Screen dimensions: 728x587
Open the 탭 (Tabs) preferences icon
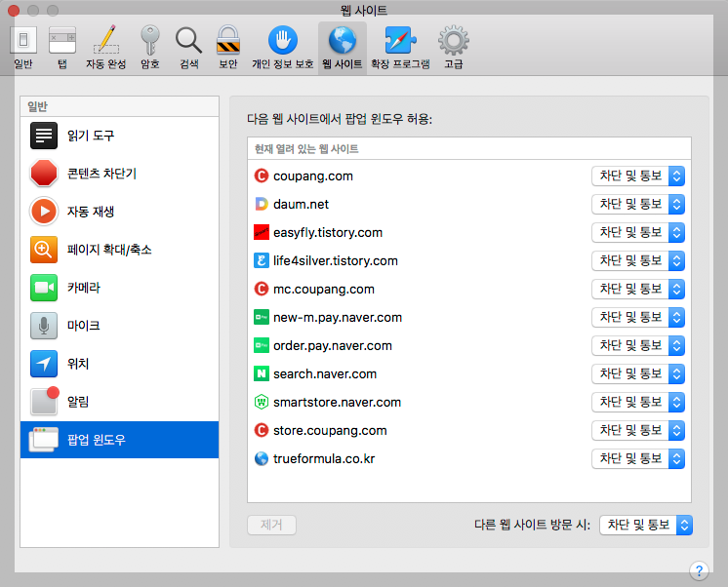pos(62,40)
